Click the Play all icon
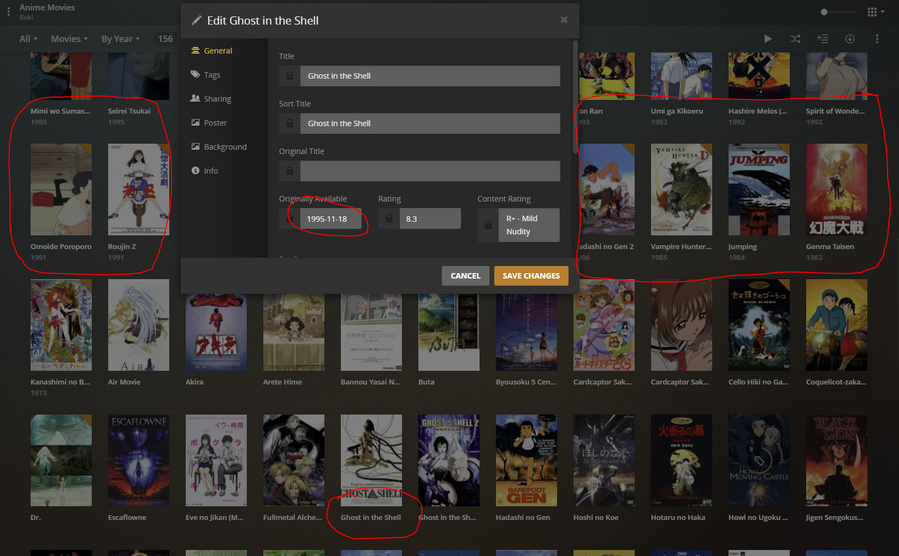 (768, 38)
